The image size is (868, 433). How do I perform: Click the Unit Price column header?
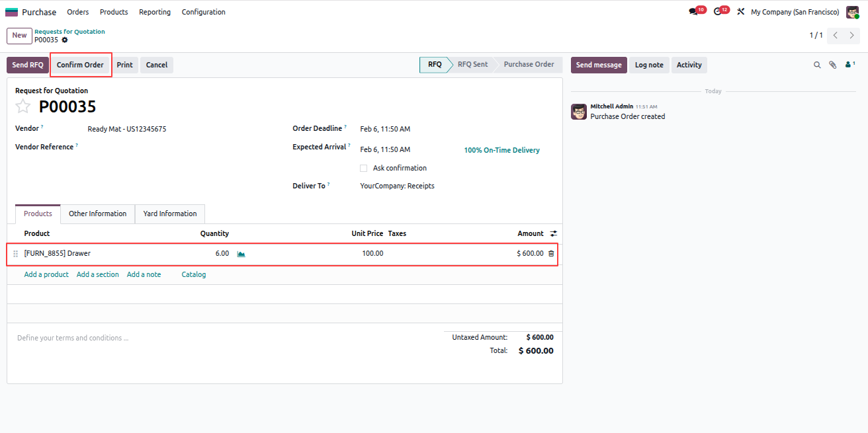tap(367, 233)
